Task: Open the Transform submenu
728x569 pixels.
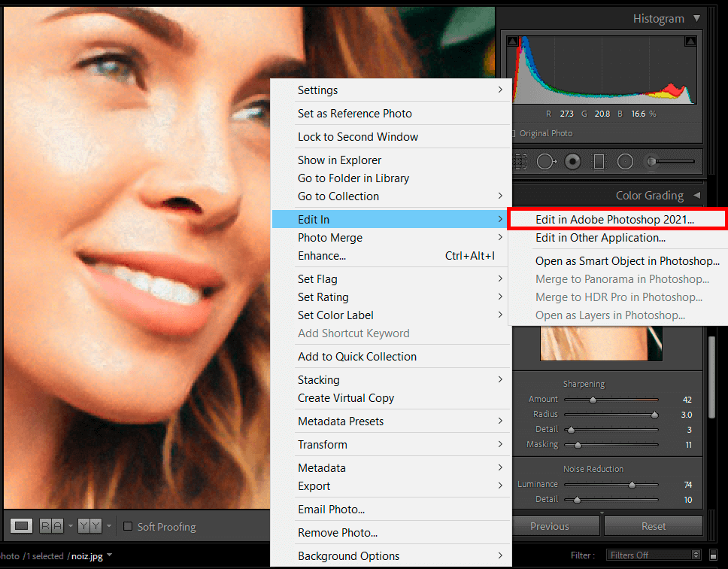Action: click(391, 445)
